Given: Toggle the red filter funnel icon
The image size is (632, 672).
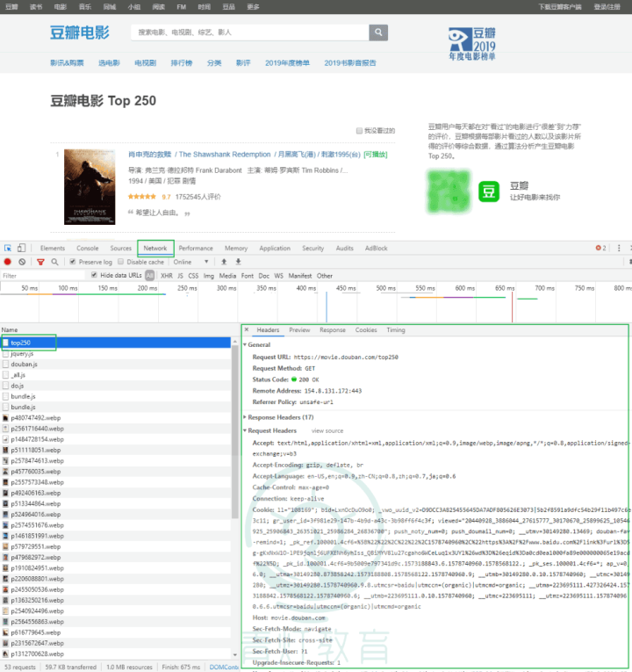Looking at the screenshot, I should pos(40,262).
